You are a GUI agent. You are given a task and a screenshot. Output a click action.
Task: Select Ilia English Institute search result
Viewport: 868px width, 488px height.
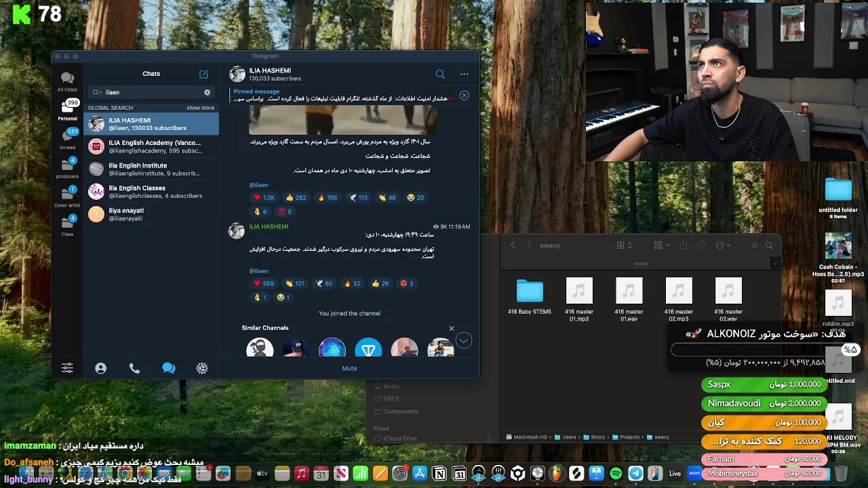point(151,169)
